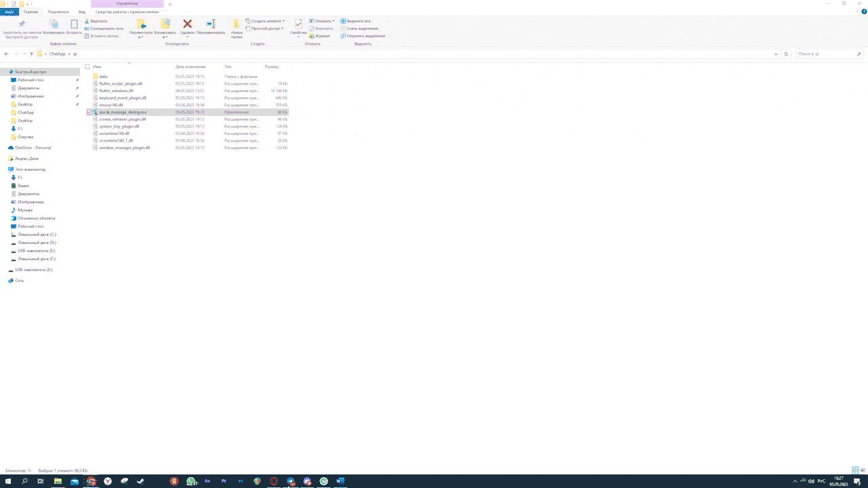Click the Up one level arrow
Screen dimensions: 868x488
coord(31,54)
